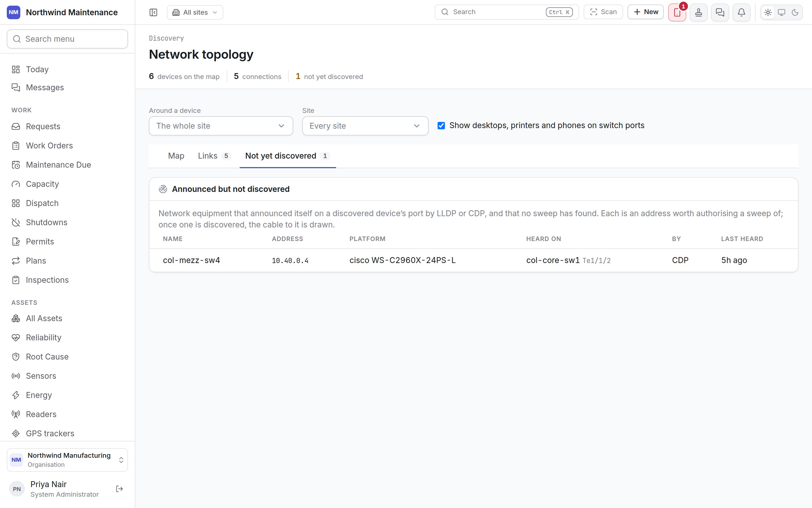812x508 pixels.
Task: Go to Requests
Action: tap(67, 126)
